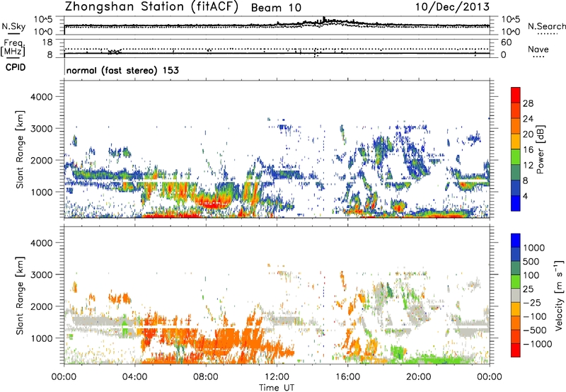Image resolution: width=566 pixels, height=392 pixels.
Task: Click the '1000' slant range tick on velocity panel
Action: tap(42, 338)
